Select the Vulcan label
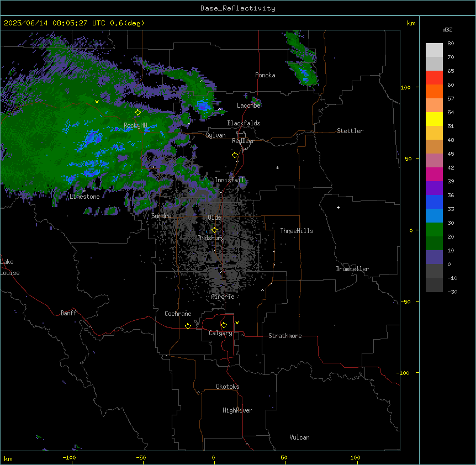This screenshot has height=465, width=476. (x=300, y=437)
